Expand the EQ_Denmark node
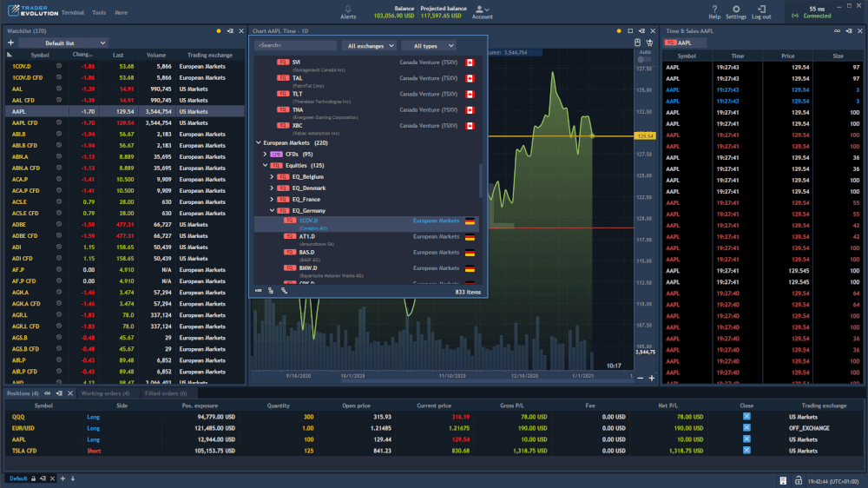 click(272, 188)
